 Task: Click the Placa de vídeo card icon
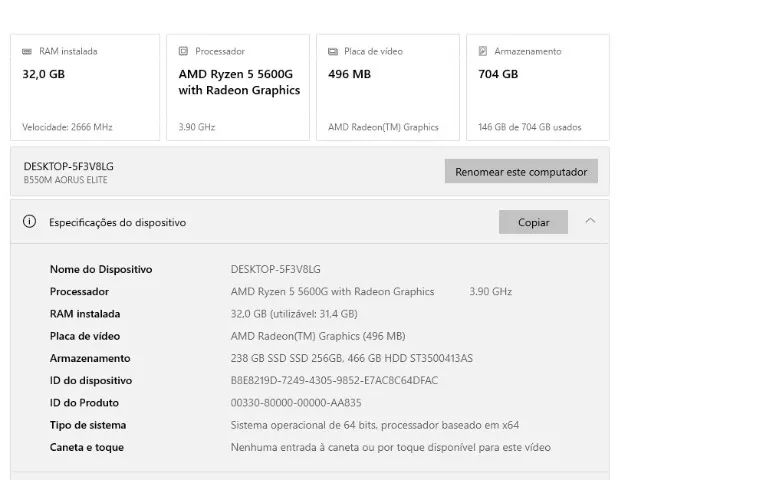coord(333,51)
